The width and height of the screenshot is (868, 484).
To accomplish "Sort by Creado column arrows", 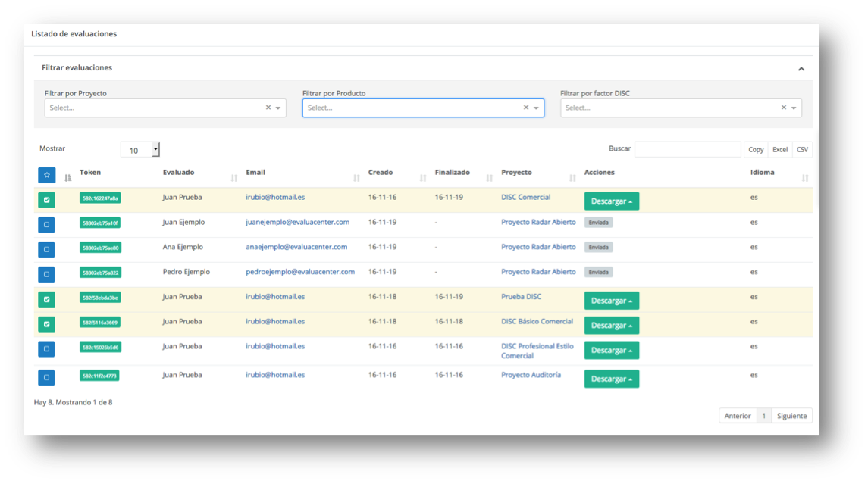I will (423, 177).
